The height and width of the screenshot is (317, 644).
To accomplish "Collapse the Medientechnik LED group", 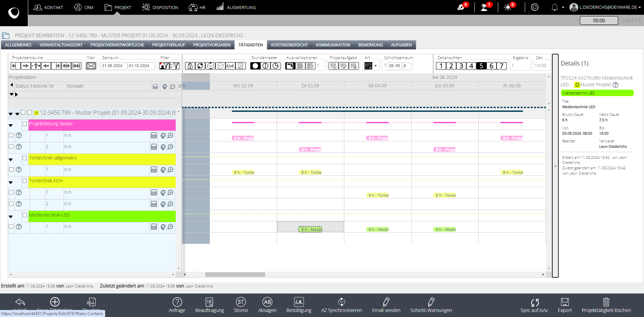I will [x=11, y=217].
